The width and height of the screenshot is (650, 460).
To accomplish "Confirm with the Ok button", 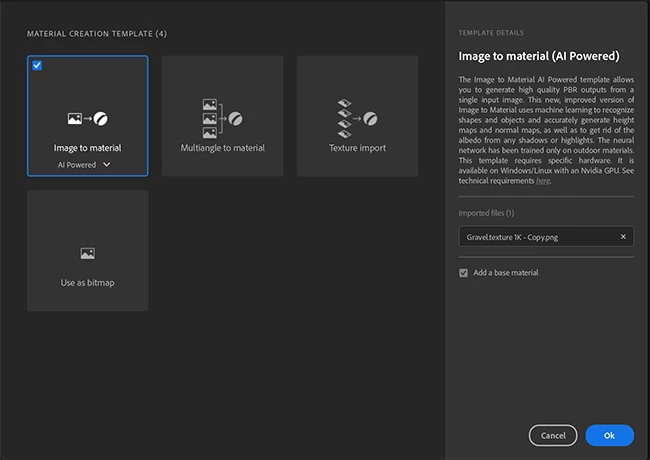I will [x=610, y=435].
